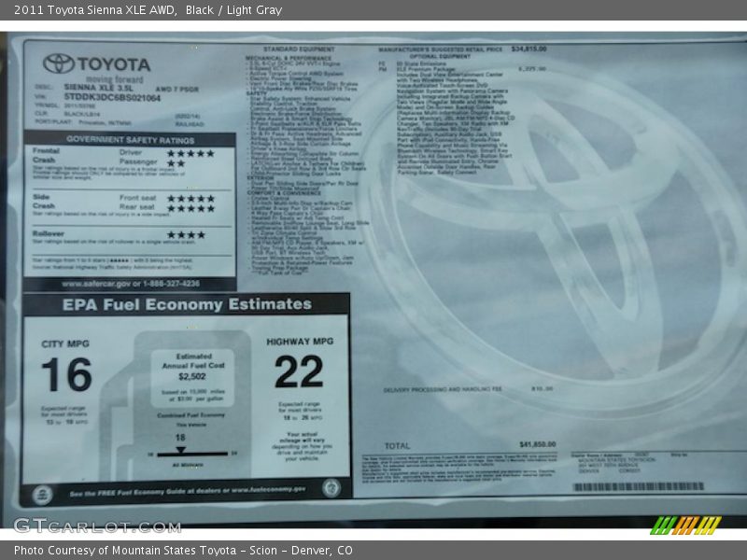Click the 'Estimated Annual Fuel Cost' label

pos(193,361)
